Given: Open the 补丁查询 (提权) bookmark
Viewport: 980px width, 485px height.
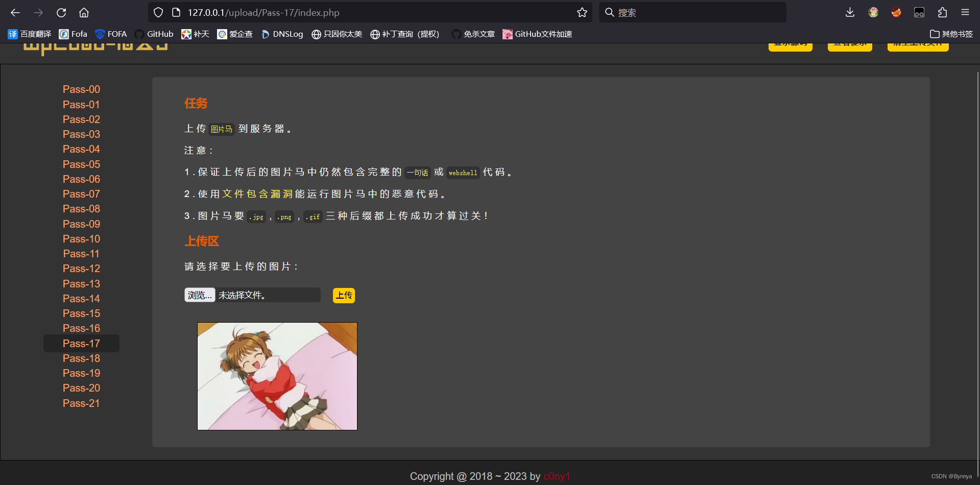Looking at the screenshot, I should point(405,34).
